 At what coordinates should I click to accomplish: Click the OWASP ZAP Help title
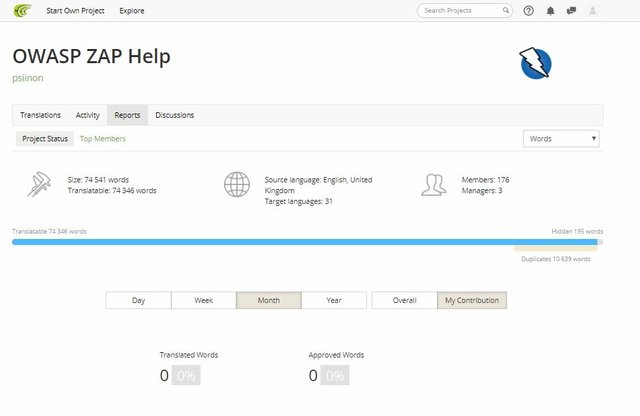coord(91,56)
